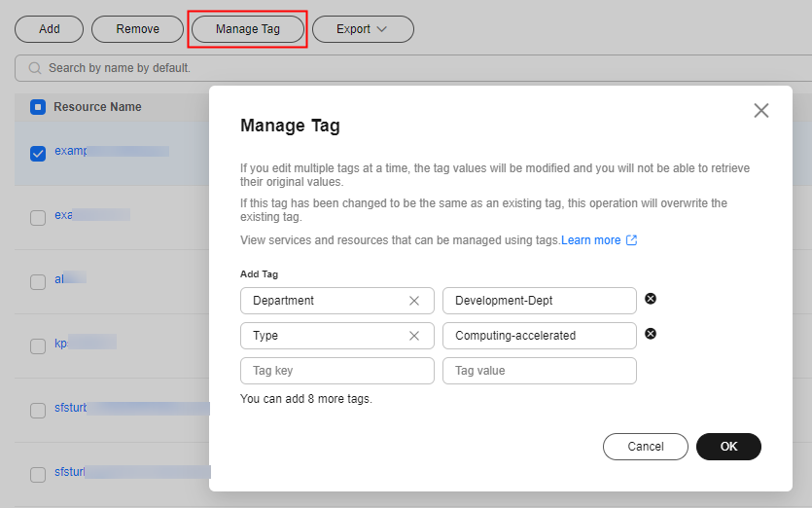
Task: Delete the Department tag row
Action: [651, 299]
